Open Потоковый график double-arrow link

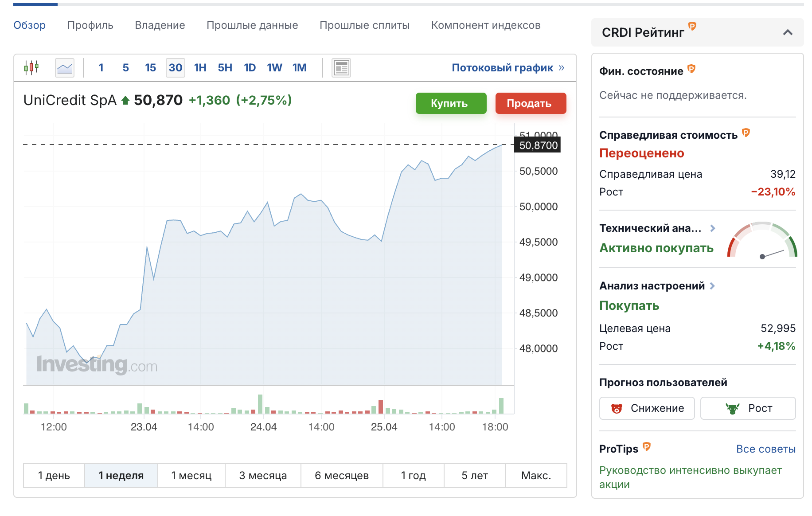508,68
